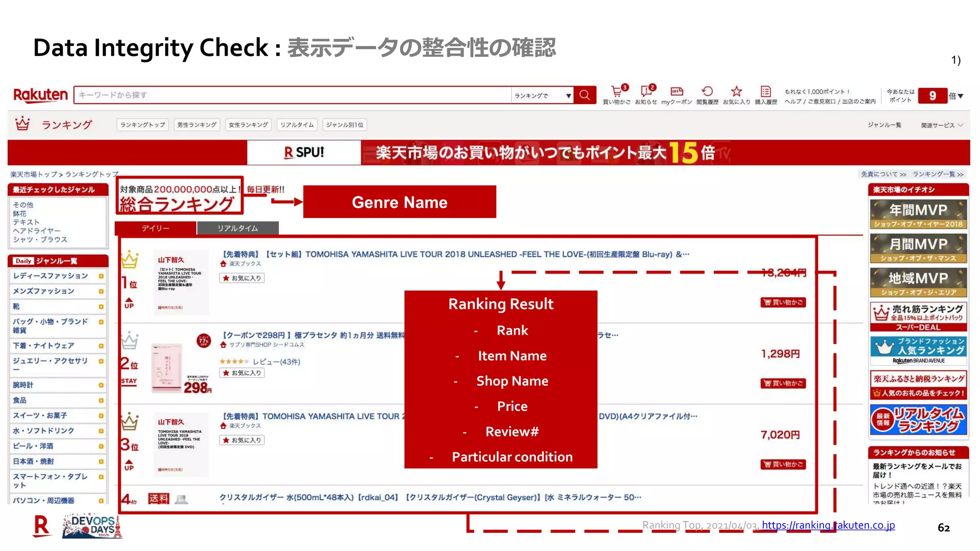Viewport: 980px width, 551px height.
Task: Open ジャンル別1位 menu item
Action: coord(345,125)
